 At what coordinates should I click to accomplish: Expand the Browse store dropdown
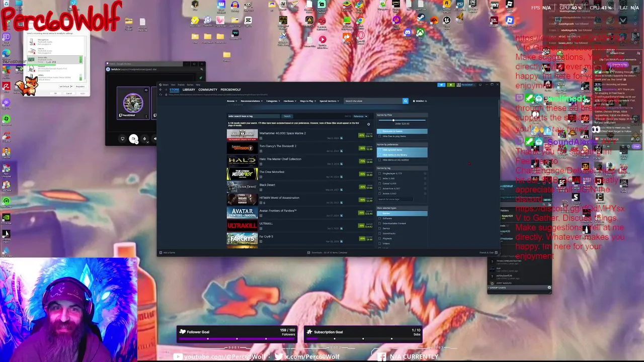[232, 101]
